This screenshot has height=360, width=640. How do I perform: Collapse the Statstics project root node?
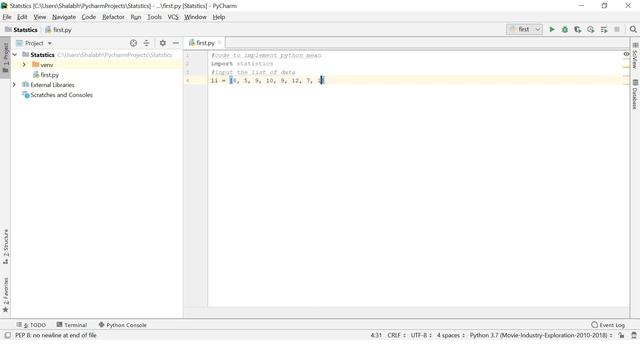[x=15, y=54]
